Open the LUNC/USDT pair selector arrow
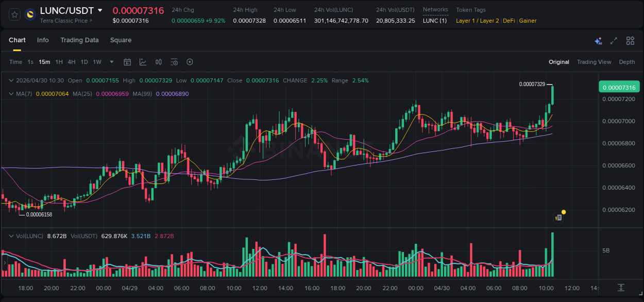Screen dimensions: 644x302 [100, 10]
